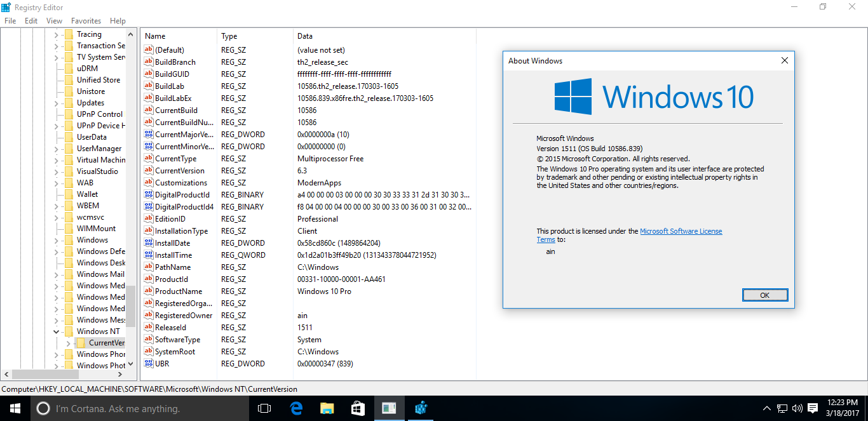Select the Customizations value name
This screenshot has height=421, width=868.
click(181, 183)
